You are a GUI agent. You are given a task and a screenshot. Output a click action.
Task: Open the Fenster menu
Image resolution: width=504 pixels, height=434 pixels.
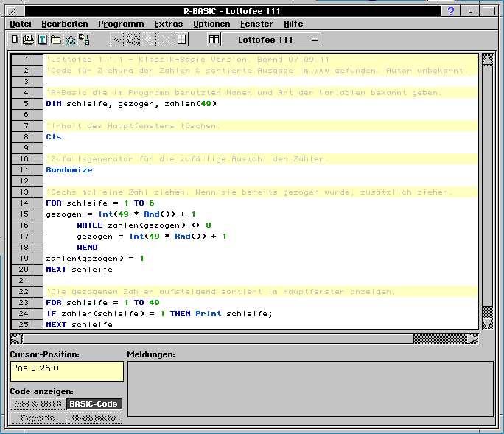(x=256, y=24)
